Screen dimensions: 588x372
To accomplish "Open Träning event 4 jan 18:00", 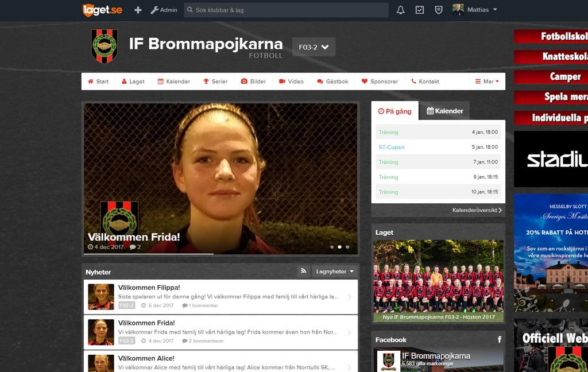I will [x=438, y=132].
